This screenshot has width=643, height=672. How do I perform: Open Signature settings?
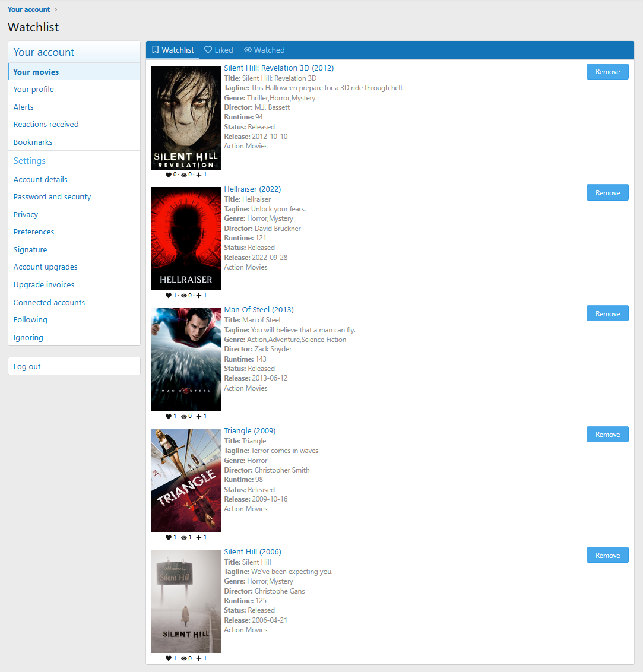[74, 249]
